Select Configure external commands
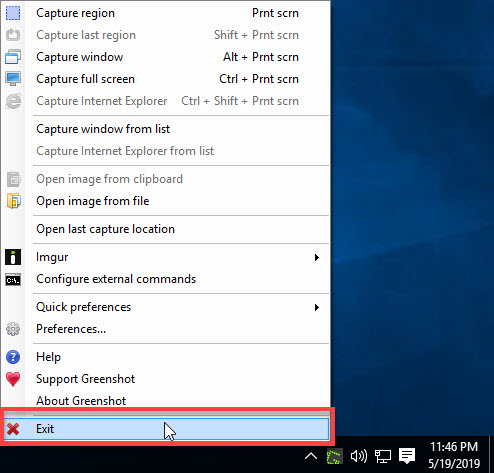494x473 pixels. (166, 279)
